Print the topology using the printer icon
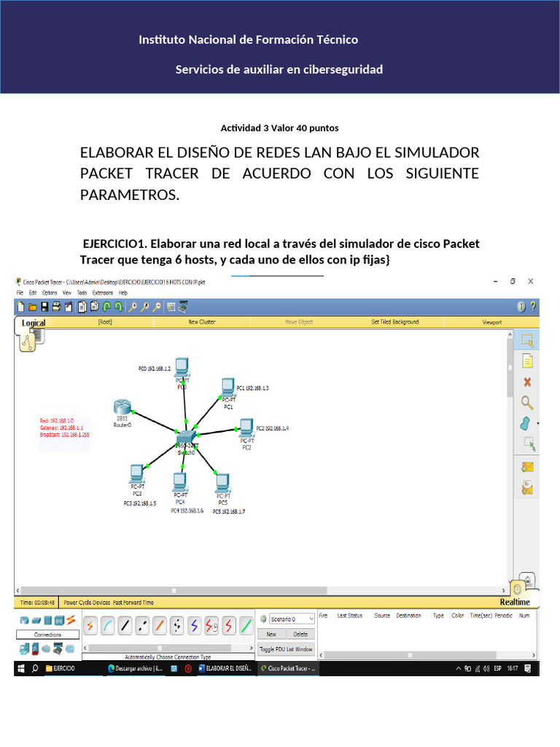This screenshot has height=747, width=560. 56,307
